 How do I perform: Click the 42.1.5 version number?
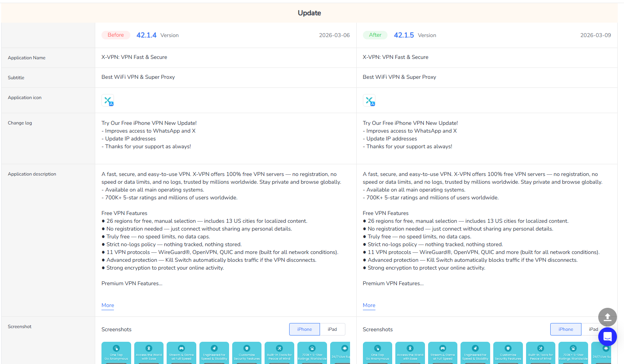point(404,35)
